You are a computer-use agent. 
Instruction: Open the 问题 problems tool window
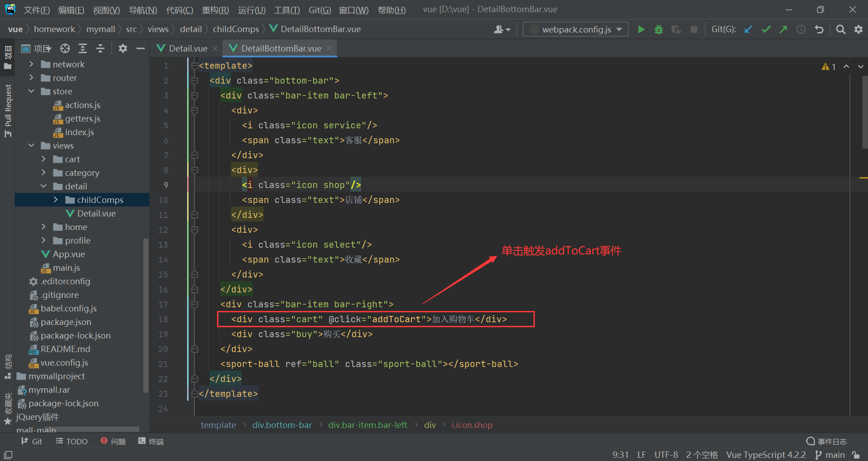point(113,441)
